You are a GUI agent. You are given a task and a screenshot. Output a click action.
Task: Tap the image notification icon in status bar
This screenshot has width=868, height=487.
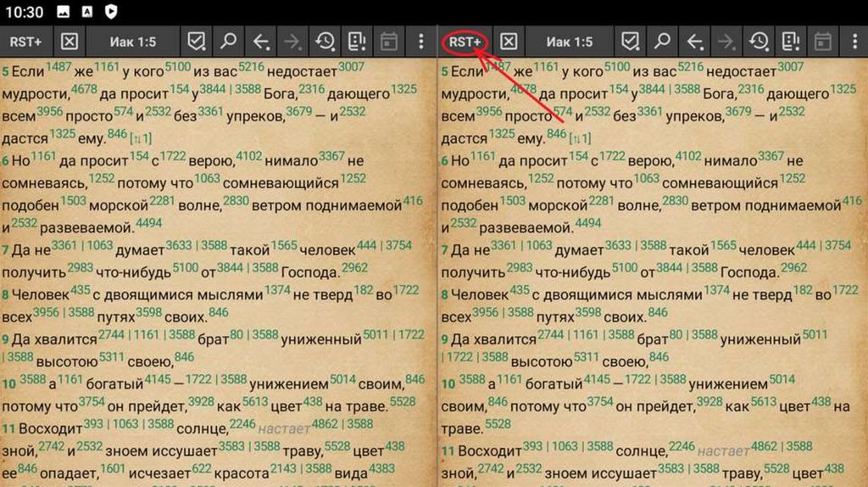click(63, 11)
